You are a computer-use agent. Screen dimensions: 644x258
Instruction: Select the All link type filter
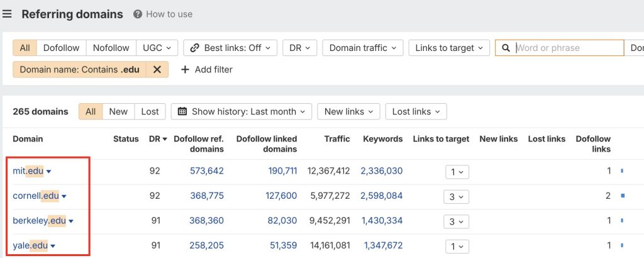(25, 48)
